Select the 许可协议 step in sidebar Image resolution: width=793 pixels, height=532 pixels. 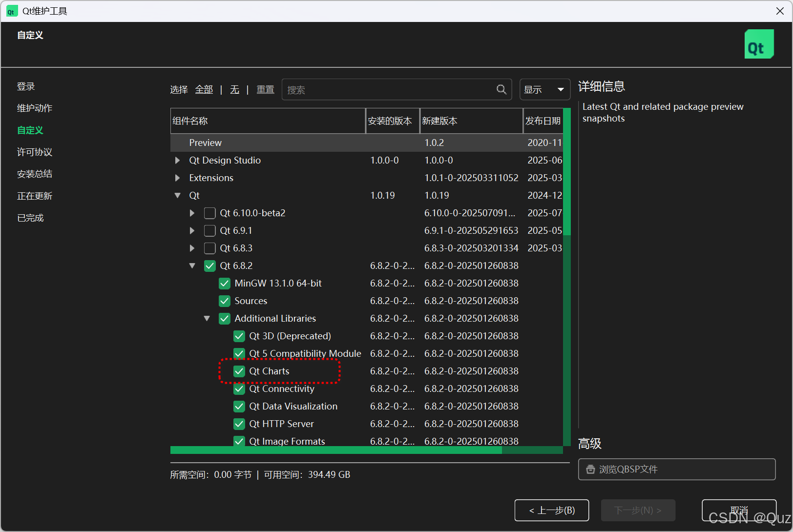click(x=35, y=152)
